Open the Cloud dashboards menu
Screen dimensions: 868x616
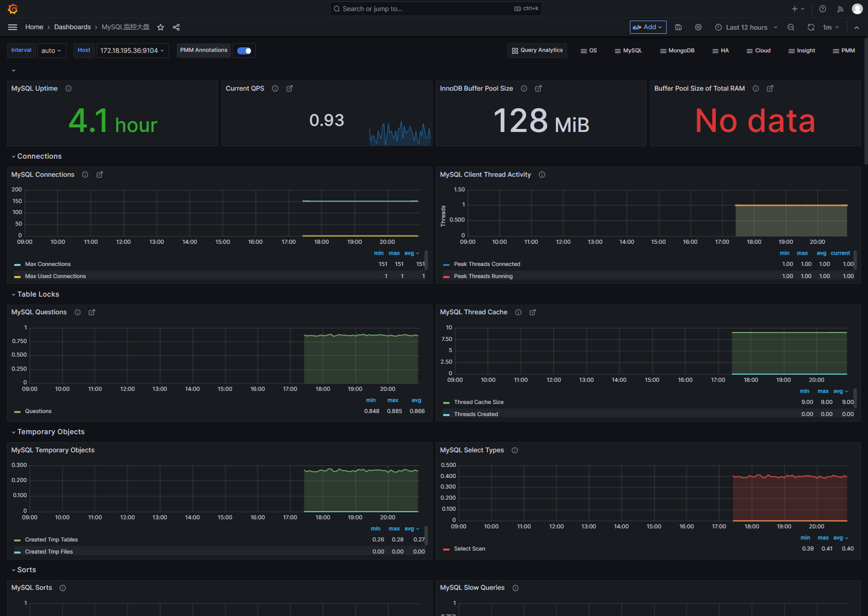[759, 50]
